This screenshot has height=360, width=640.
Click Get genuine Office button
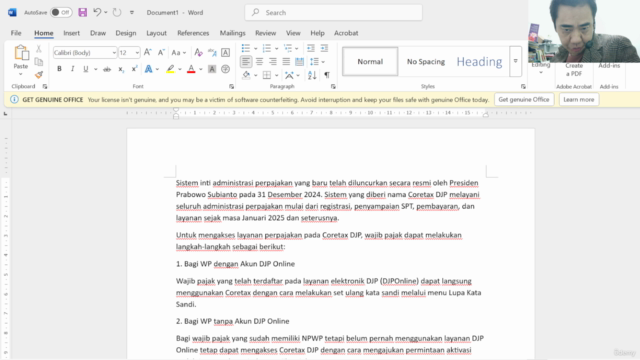(x=524, y=100)
